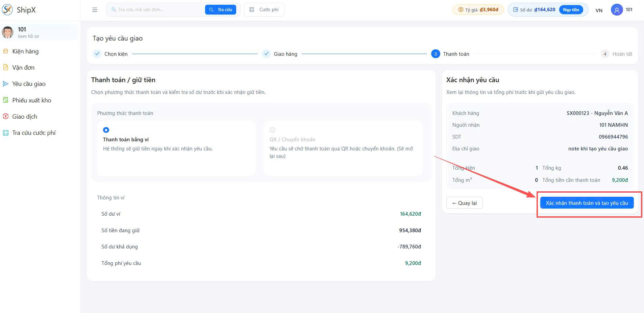Select the Chọn kiện step
Screen dimensions: 644x313
tap(110, 54)
